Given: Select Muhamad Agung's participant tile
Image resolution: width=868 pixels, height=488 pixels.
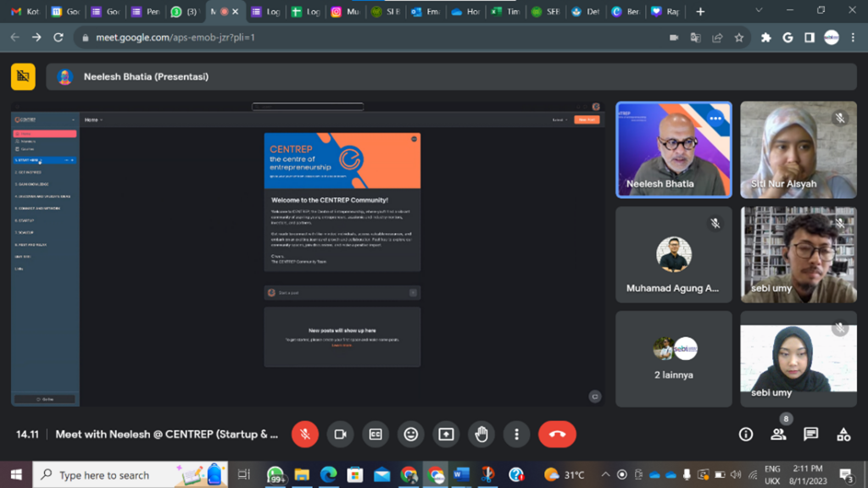Looking at the screenshot, I should click(674, 254).
